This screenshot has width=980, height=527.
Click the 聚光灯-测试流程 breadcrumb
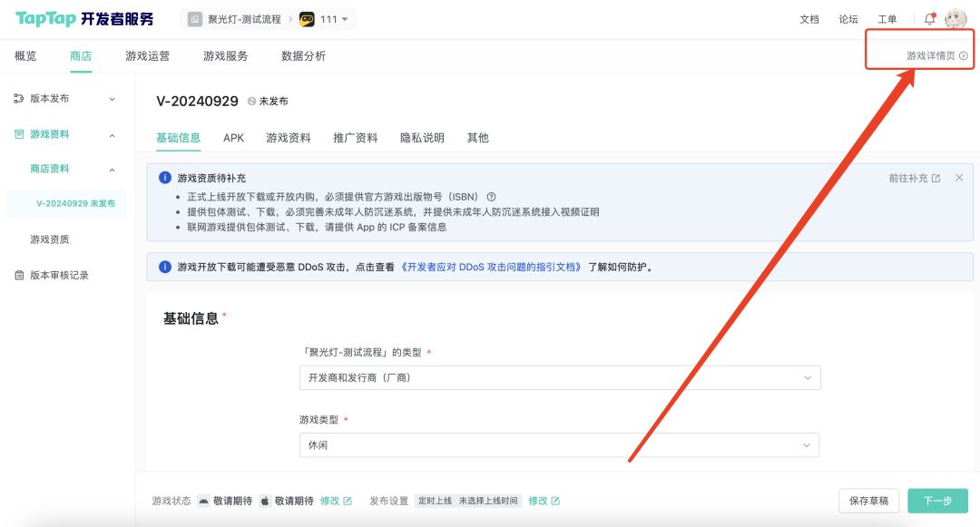244,19
